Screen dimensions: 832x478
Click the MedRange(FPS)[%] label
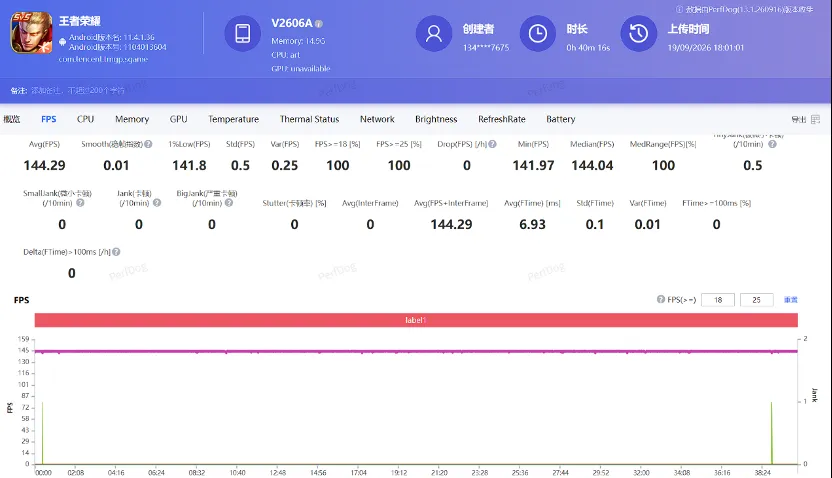click(x=663, y=144)
